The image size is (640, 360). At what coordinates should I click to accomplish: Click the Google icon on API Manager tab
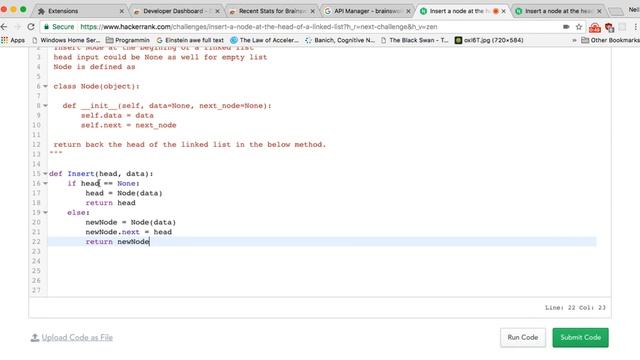pyautogui.click(x=327, y=11)
